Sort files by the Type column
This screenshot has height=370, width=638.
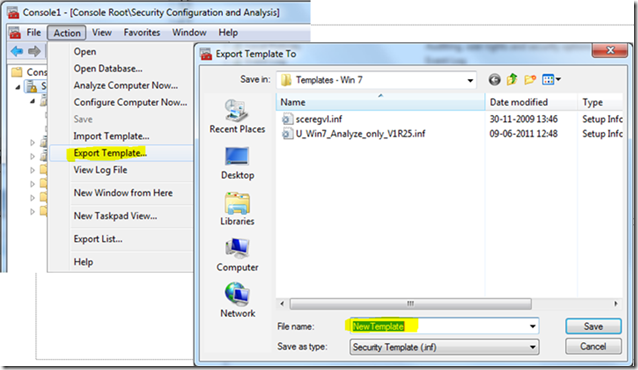click(600, 102)
